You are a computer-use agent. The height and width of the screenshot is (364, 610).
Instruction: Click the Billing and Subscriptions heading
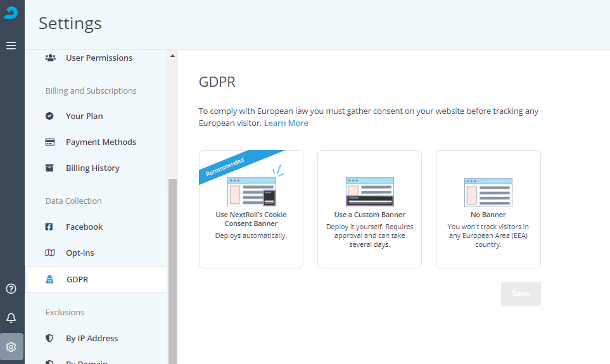pyautogui.click(x=91, y=91)
